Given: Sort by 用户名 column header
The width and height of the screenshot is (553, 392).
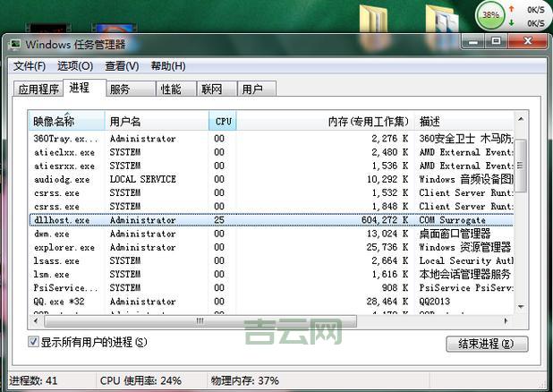Looking at the screenshot, I should coord(157,121).
